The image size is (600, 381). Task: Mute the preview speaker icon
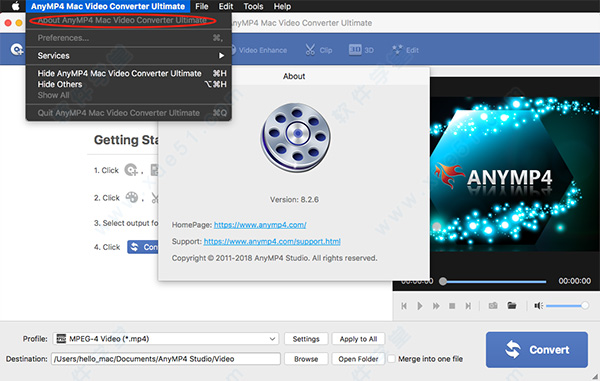coord(538,305)
